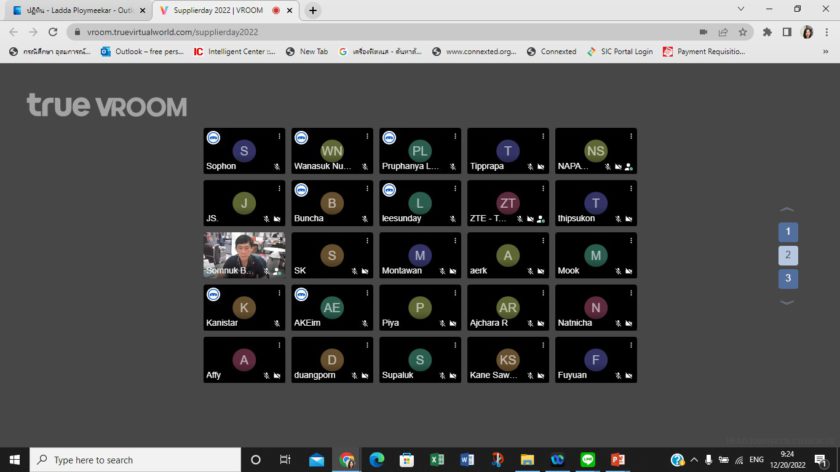Open three-dot options on Sophon's tile

[279, 136]
